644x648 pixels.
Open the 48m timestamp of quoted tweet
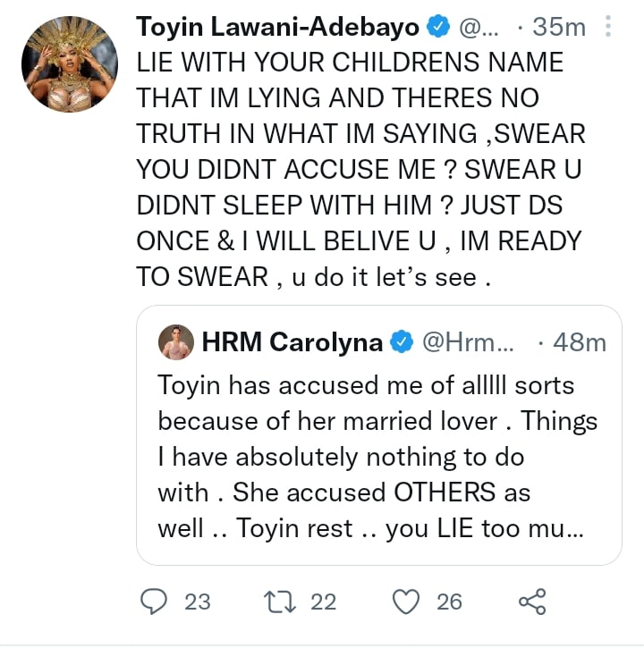coord(580,341)
